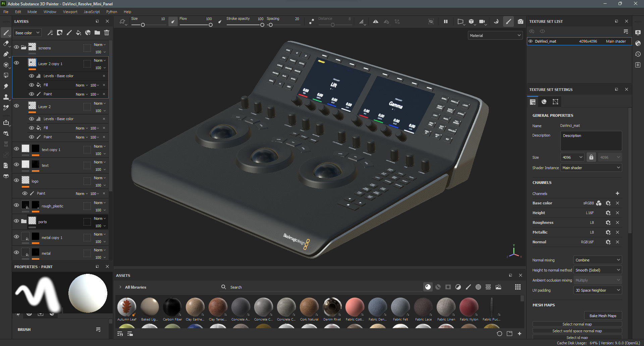This screenshot has width=644, height=346.
Task: Open the File menu
Action: point(6,12)
